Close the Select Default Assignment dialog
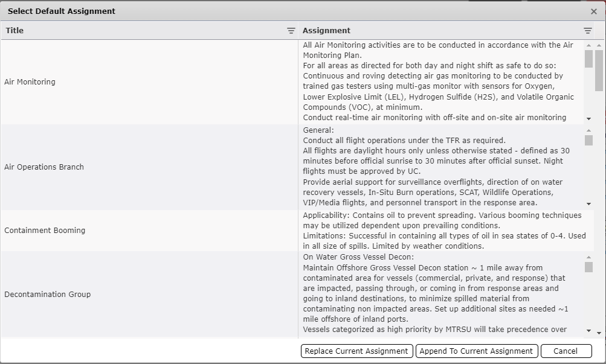This screenshot has width=606, height=364. point(593,11)
